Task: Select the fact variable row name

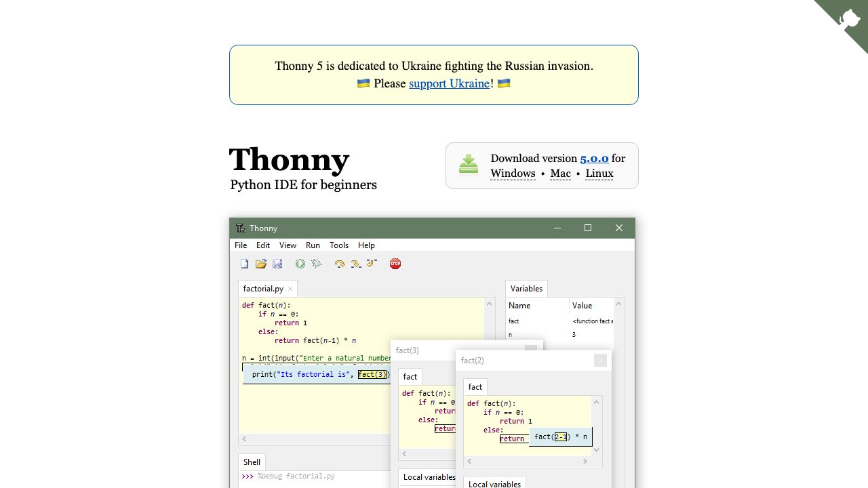Action: 513,321
